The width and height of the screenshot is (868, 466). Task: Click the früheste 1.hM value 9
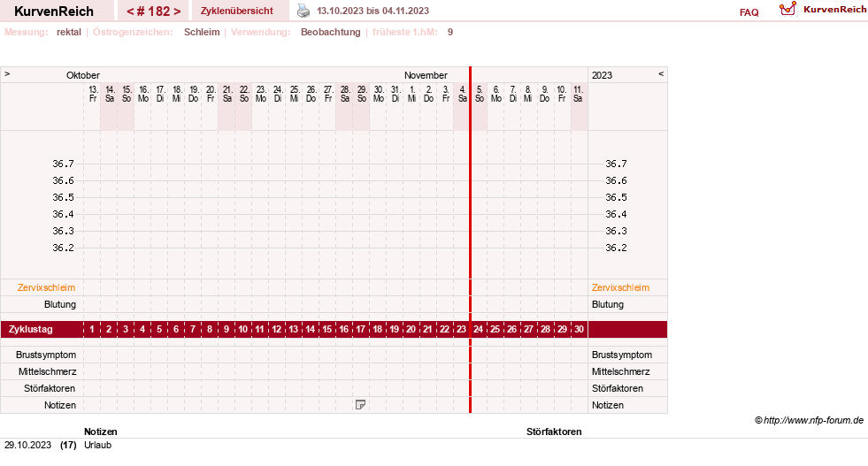450,32
